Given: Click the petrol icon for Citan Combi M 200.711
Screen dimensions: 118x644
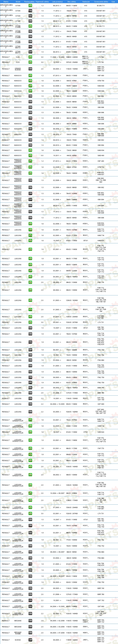Looking at the screenshot, I should (30, 26).
